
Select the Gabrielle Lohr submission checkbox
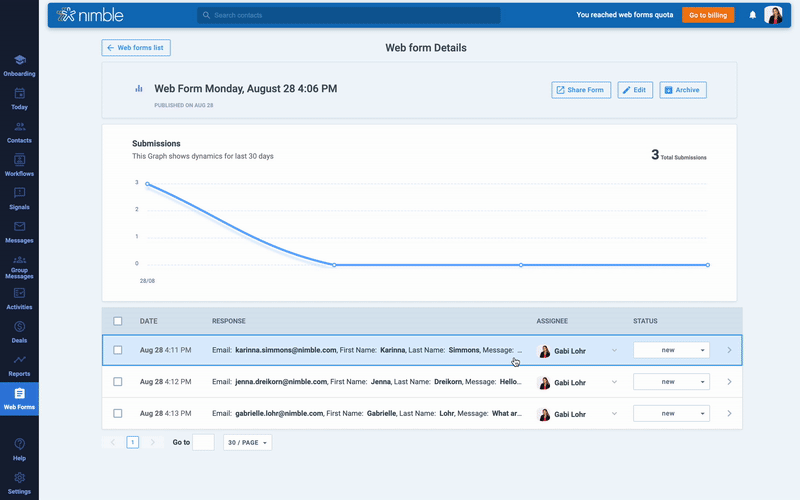(x=118, y=413)
